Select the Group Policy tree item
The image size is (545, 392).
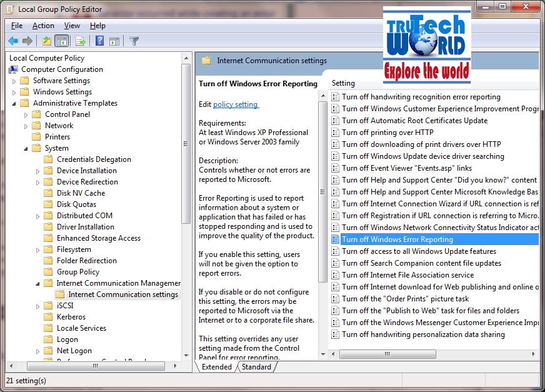(78, 272)
